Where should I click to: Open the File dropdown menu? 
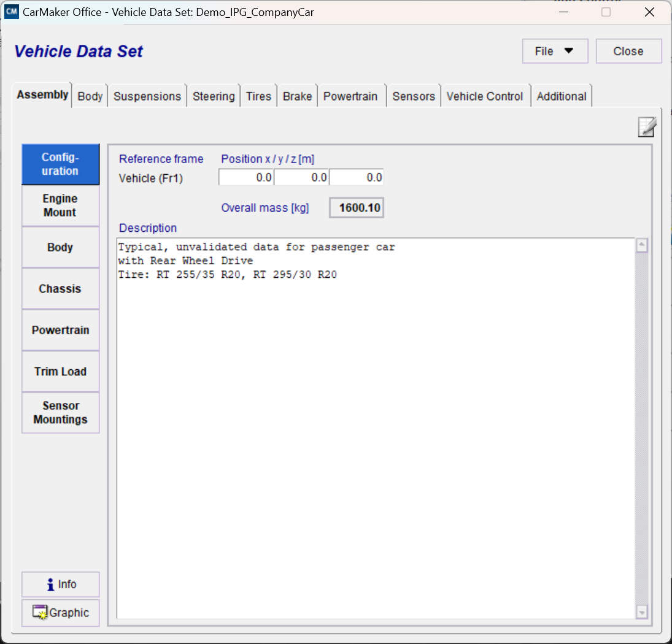[x=555, y=52]
